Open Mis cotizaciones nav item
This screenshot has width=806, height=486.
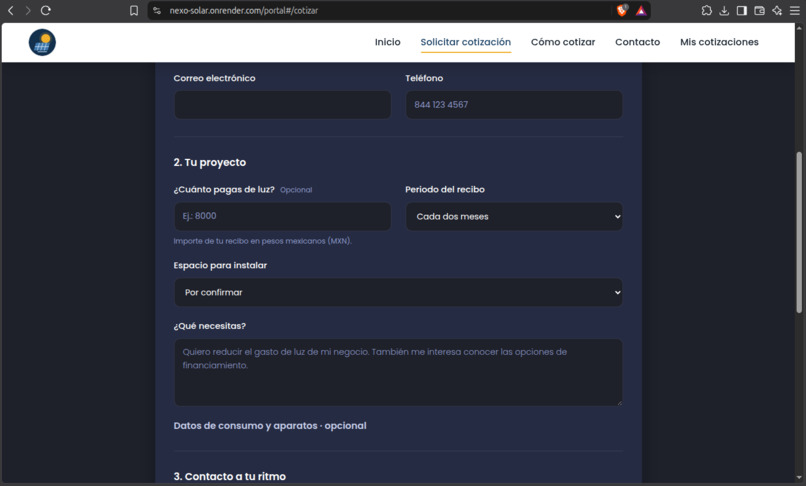719,42
